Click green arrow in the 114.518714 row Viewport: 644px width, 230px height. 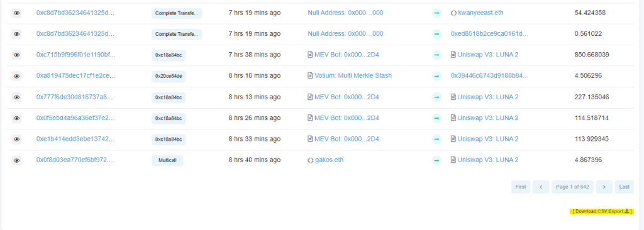436,118
